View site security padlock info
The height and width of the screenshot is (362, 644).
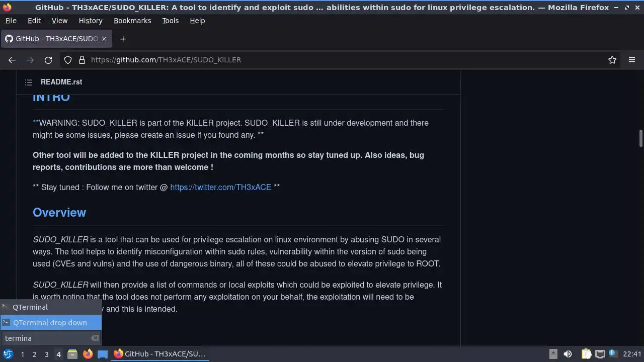pos(82,60)
